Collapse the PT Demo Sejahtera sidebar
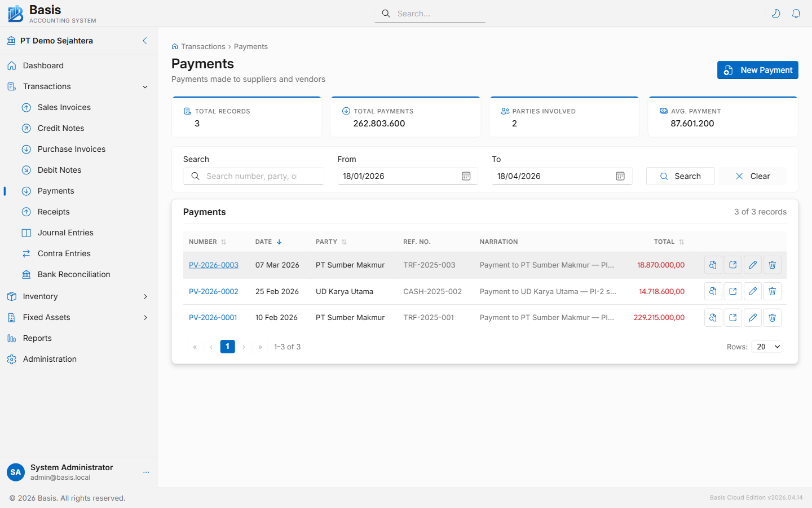The image size is (812, 508). coord(144,41)
